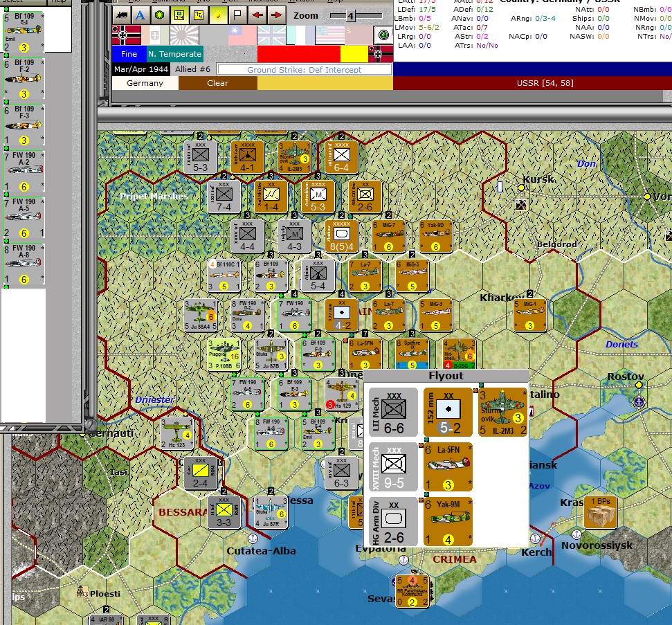Image resolution: width=672 pixels, height=625 pixels.
Task: Click the factory symbol below Kursk
Action: click(521, 206)
